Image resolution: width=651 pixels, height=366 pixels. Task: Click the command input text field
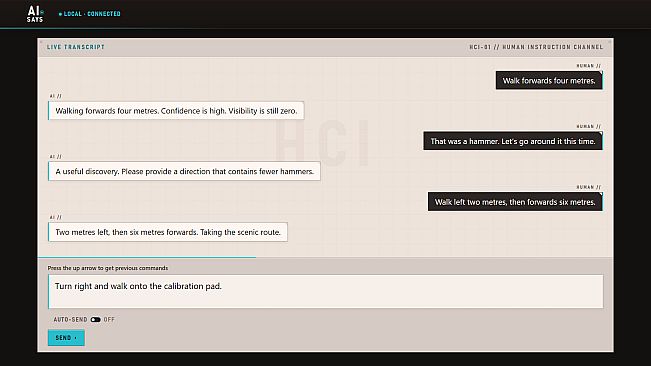(326, 291)
